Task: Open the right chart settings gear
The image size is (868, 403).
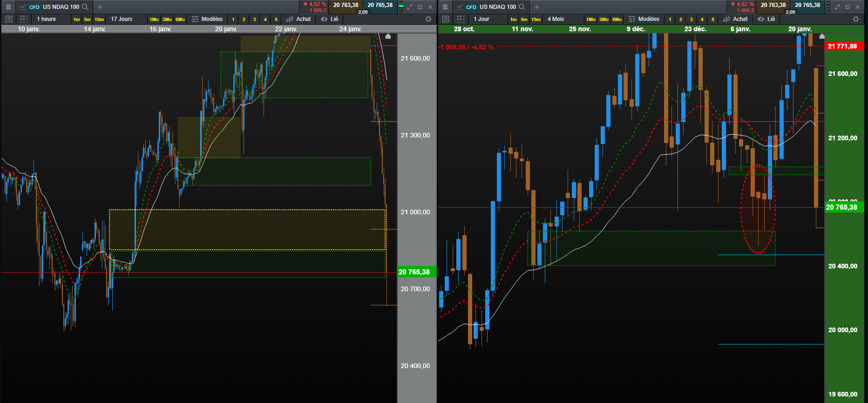Action: point(856,19)
